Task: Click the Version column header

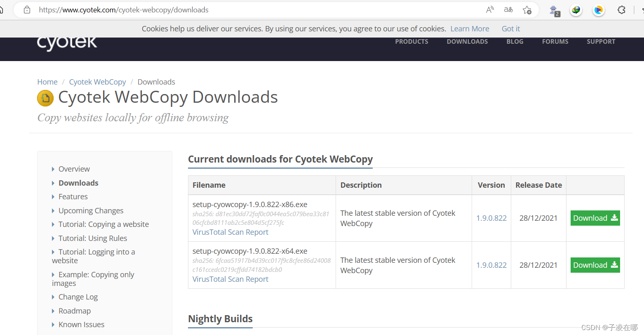Action: point(491,185)
